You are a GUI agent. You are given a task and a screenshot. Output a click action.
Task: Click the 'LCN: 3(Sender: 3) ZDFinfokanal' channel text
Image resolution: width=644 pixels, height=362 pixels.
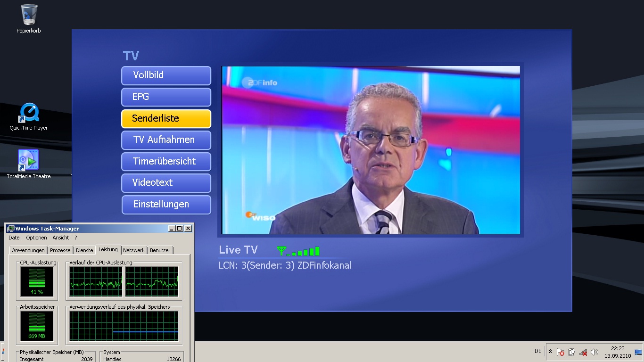[x=285, y=265]
